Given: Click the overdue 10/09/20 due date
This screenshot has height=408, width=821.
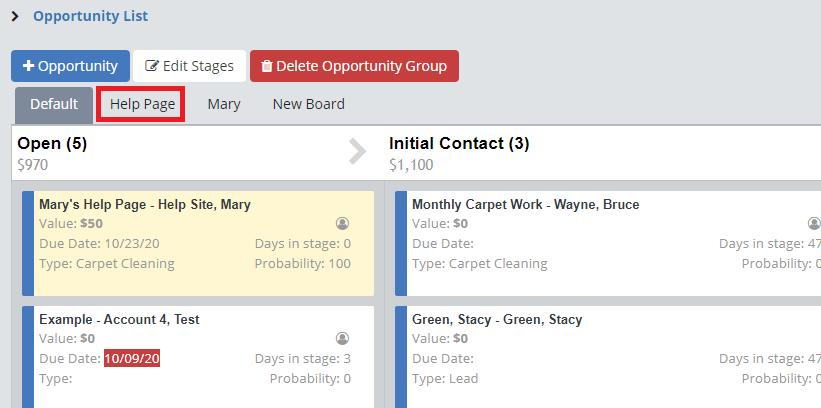Looking at the screenshot, I should tap(132, 358).
